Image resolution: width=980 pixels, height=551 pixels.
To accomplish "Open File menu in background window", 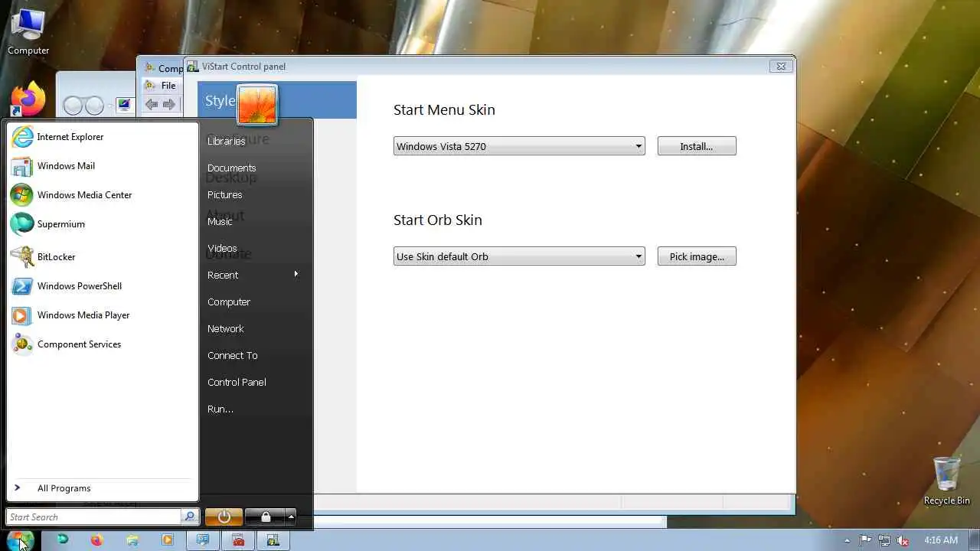I will [168, 86].
